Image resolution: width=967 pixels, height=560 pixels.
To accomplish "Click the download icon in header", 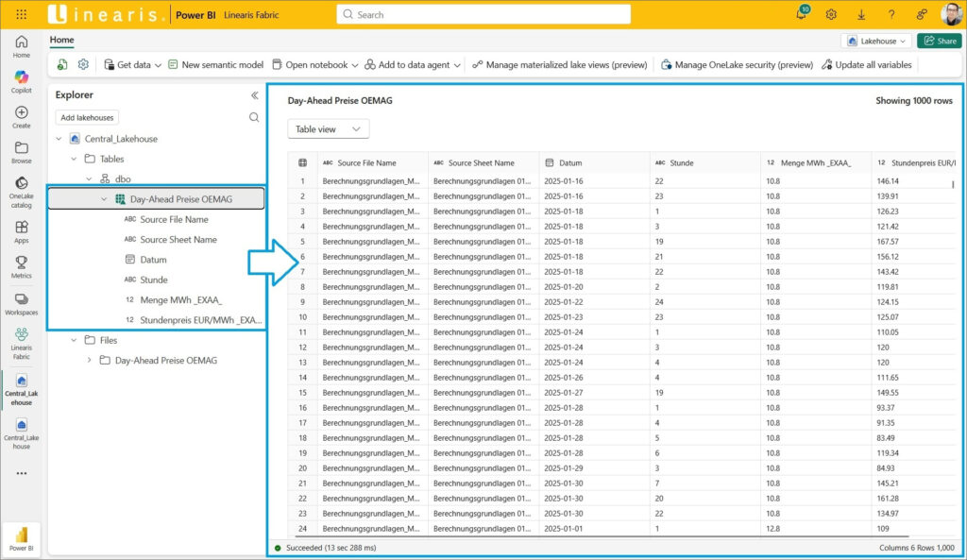I will (x=861, y=14).
